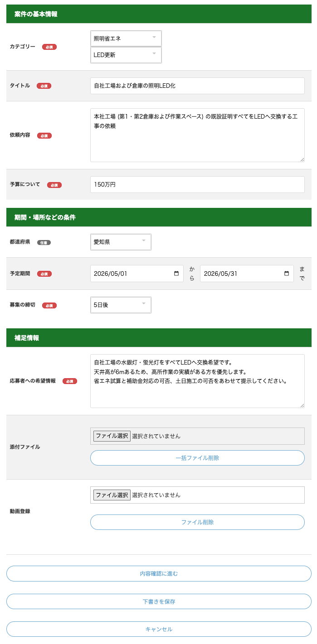Screen dimensions: 317x644
Task: Open calendar picker on end date 2026/05/31
Action: 286,274
